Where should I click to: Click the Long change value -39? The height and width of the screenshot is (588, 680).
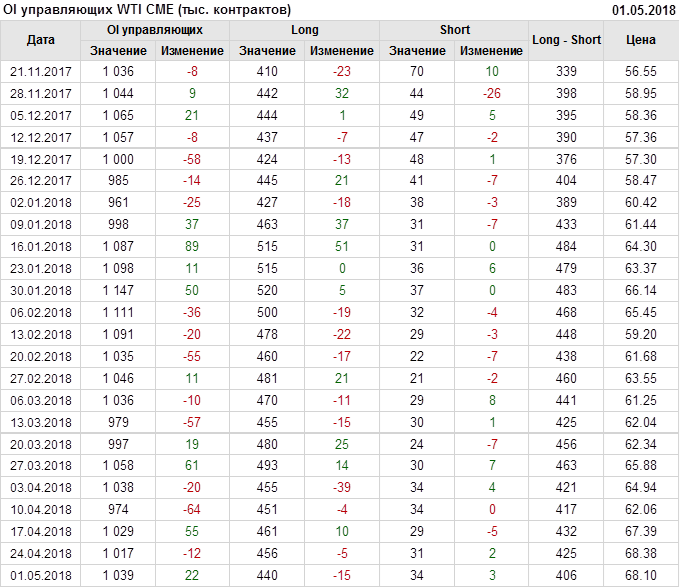click(x=342, y=488)
